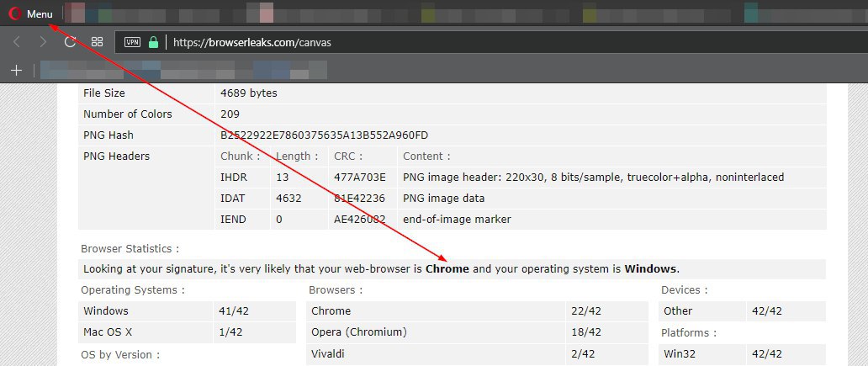Click the PNG Headers row label
The height and width of the screenshot is (366, 868).
116,156
